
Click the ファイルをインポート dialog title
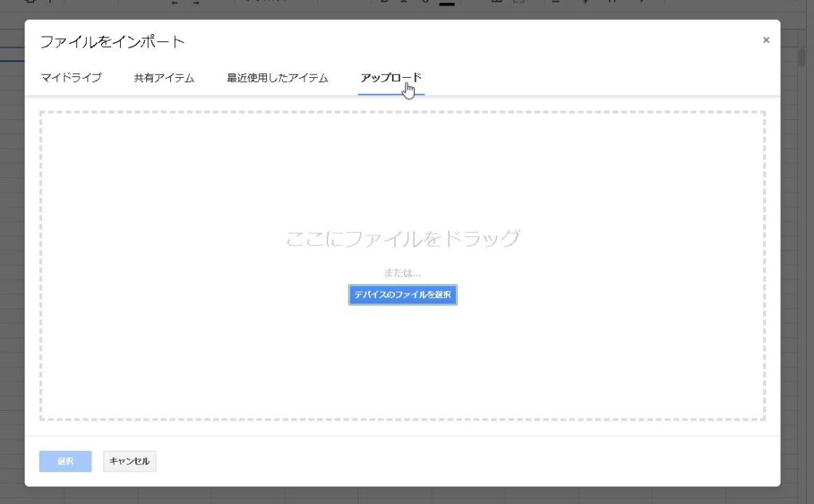tap(112, 41)
